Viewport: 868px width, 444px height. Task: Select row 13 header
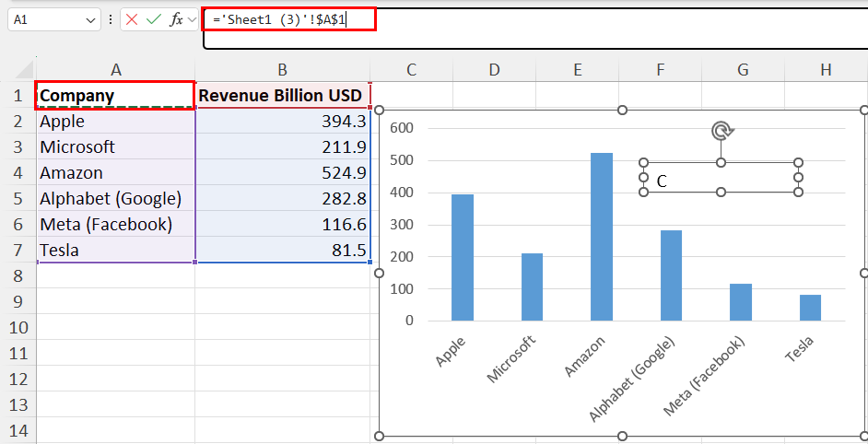coord(18,404)
